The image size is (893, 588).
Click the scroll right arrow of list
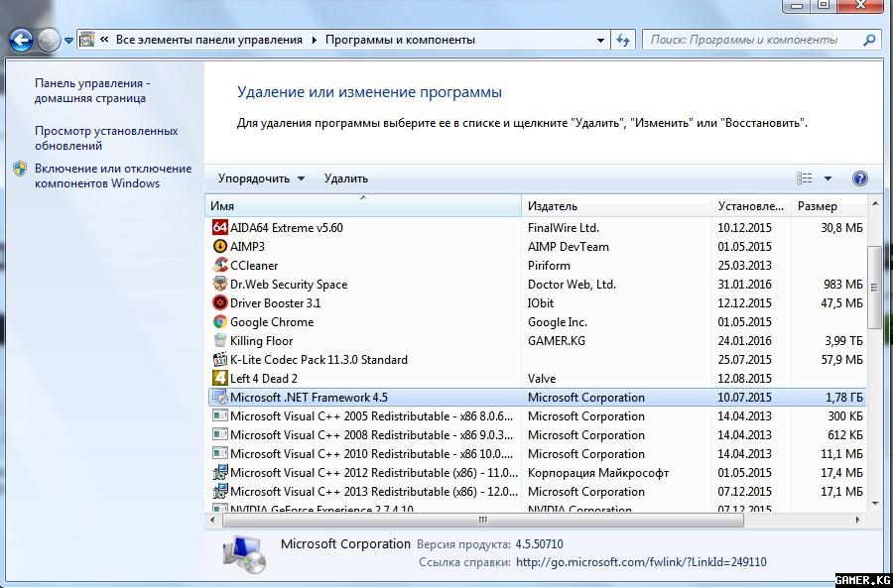point(858,520)
